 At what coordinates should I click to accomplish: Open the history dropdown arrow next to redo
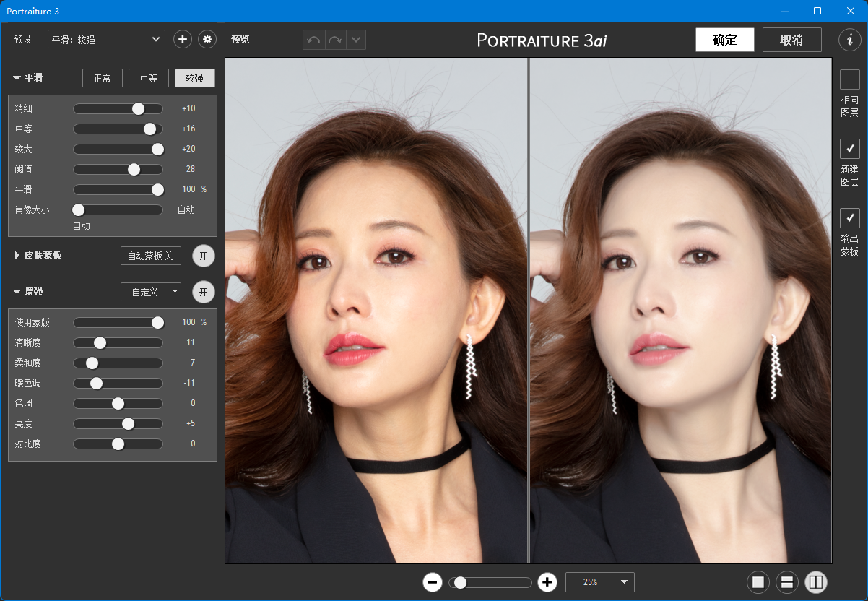click(355, 40)
